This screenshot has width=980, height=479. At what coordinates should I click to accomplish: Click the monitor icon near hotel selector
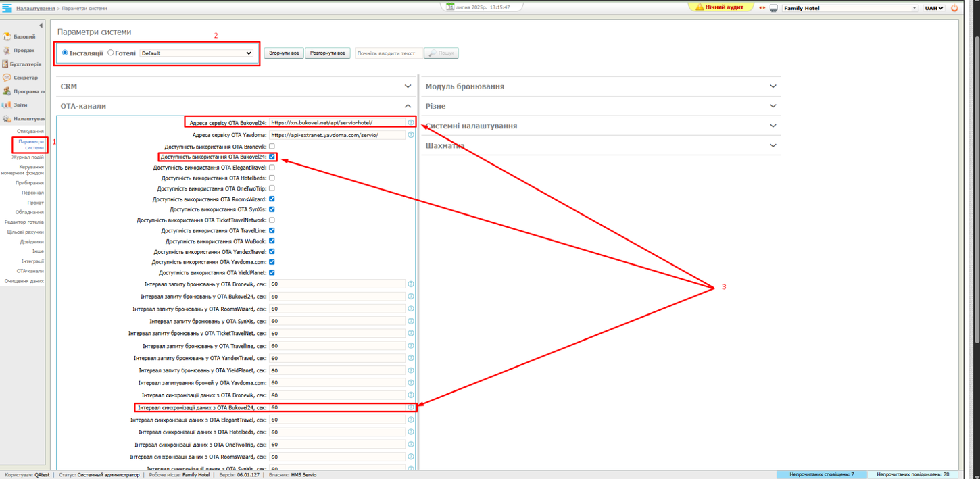pos(773,7)
